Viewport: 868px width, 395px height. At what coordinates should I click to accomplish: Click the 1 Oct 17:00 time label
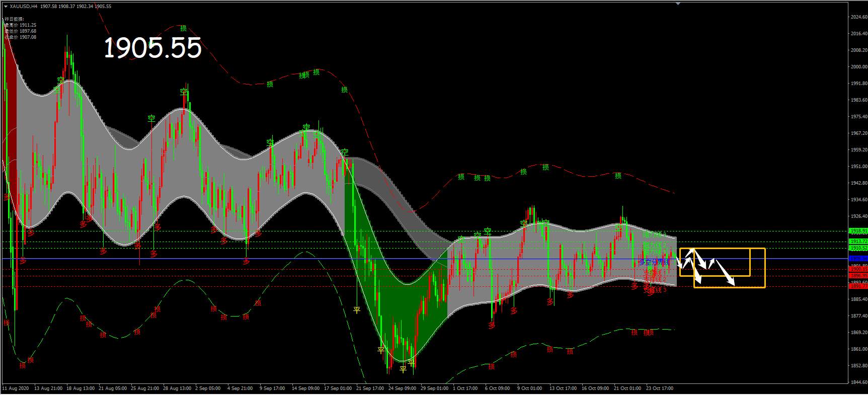coord(465,388)
